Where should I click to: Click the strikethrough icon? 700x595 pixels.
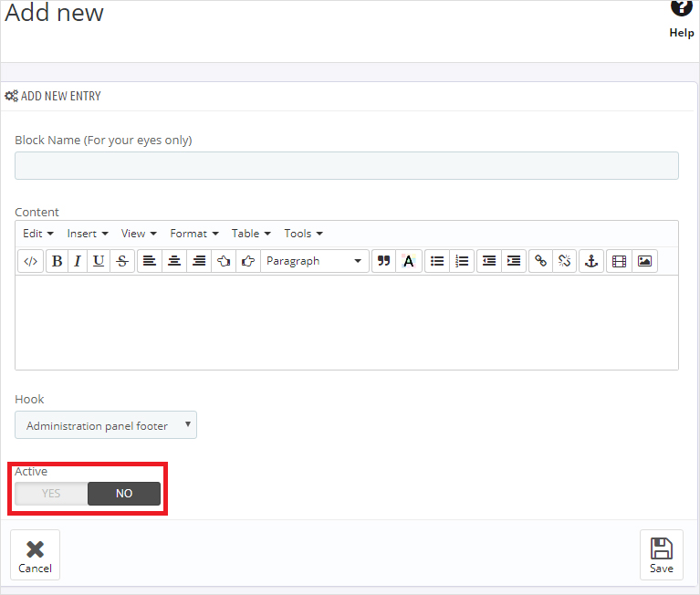coord(121,261)
